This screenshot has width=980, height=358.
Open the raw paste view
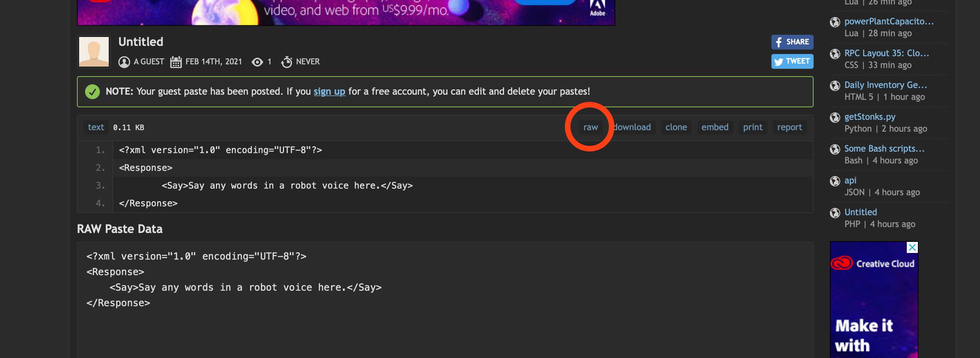coord(591,127)
